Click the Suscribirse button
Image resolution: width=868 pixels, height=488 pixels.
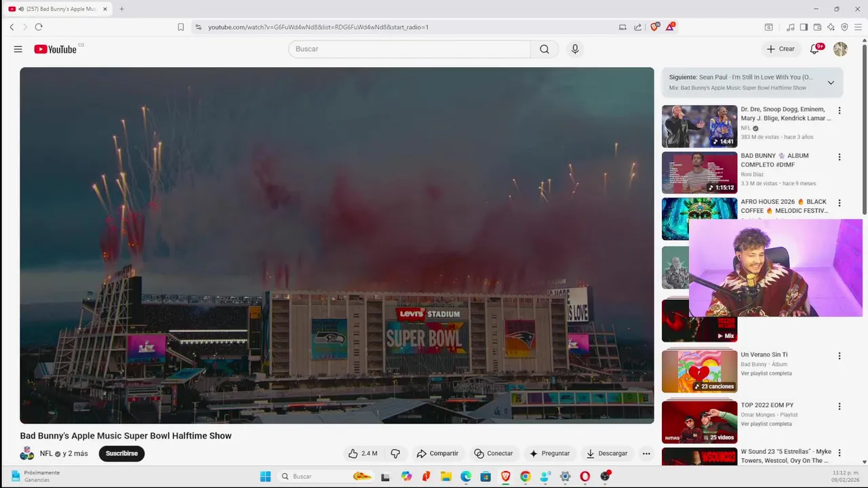(121, 453)
